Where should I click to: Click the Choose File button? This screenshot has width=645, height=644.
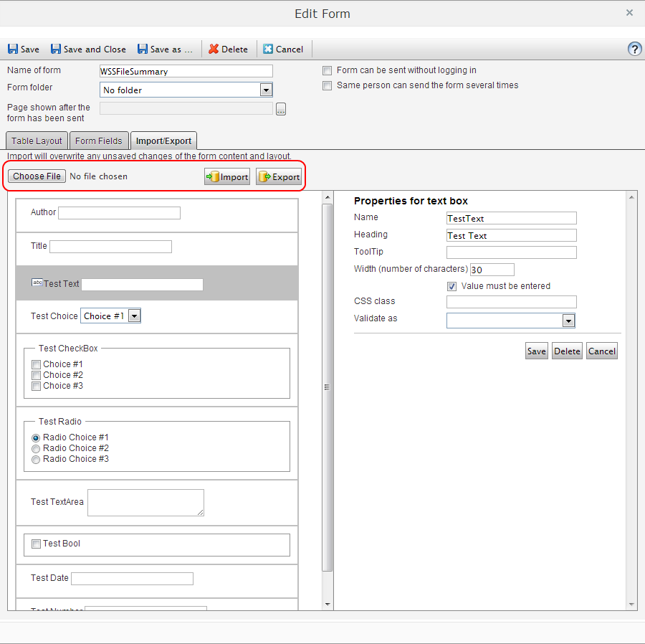pos(37,176)
